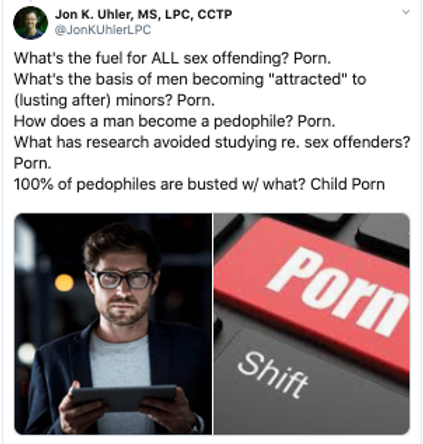The width and height of the screenshot is (423, 444).
Task: Click the orange bokeh light in photo
Action: point(64,283)
